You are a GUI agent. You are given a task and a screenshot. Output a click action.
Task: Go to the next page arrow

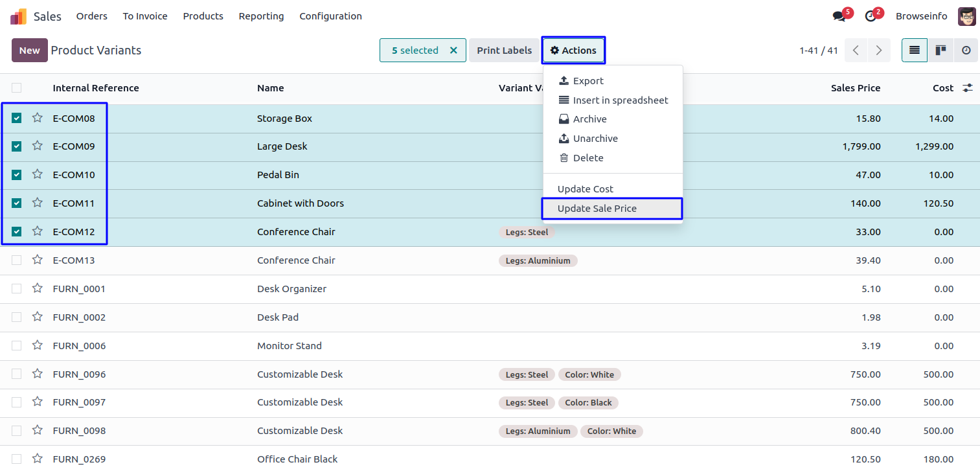click(878, 51)
